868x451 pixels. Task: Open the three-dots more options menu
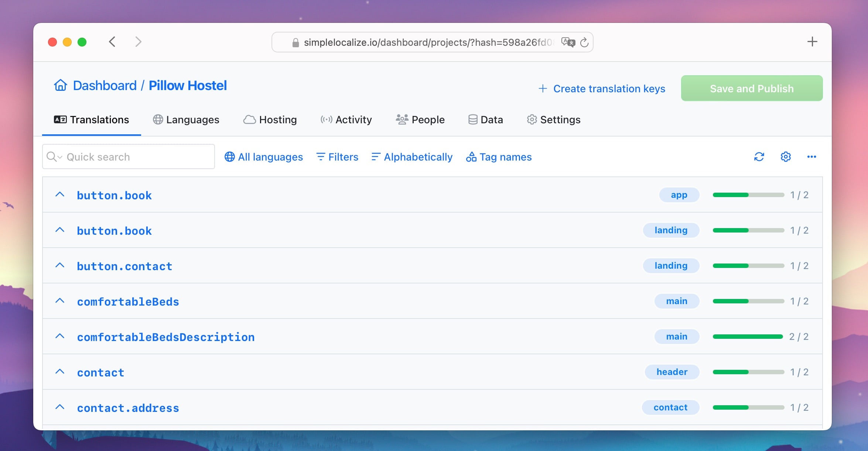coord(811,157)
